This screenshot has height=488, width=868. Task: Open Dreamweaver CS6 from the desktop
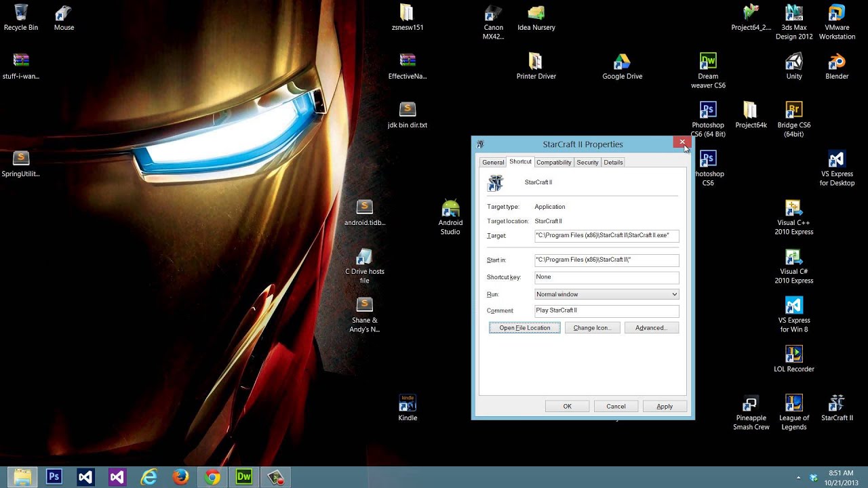click(x=708, y=63)
